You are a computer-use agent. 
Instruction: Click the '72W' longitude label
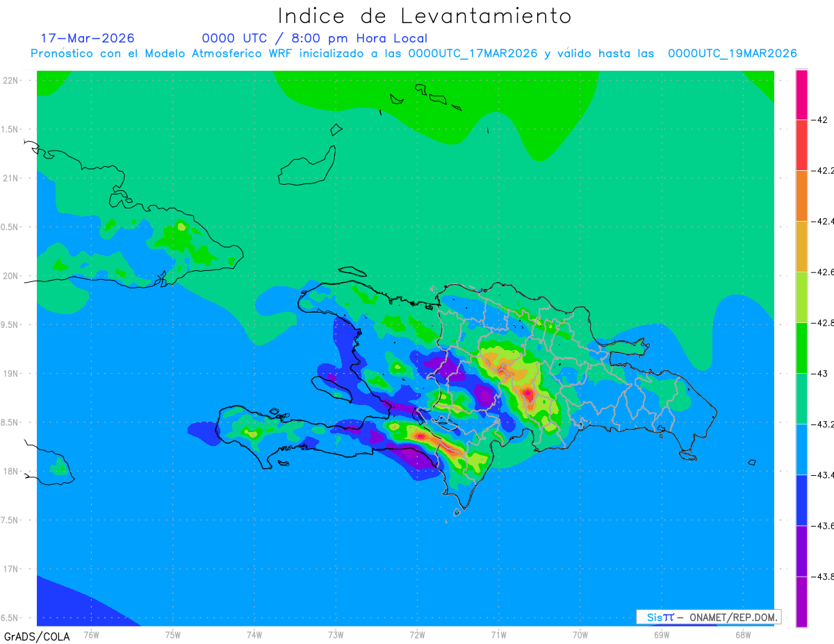pyautogui.click(x=417, y=635)
